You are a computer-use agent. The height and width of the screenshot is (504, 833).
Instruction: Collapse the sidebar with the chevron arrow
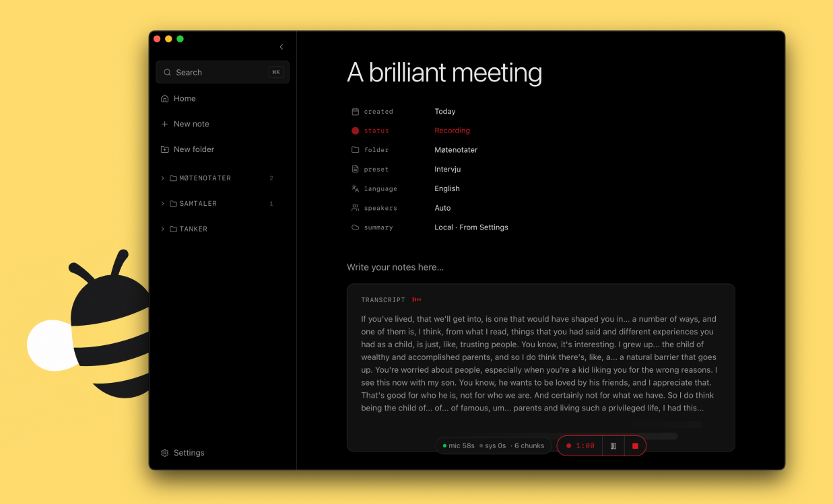(x=281, y=47)
